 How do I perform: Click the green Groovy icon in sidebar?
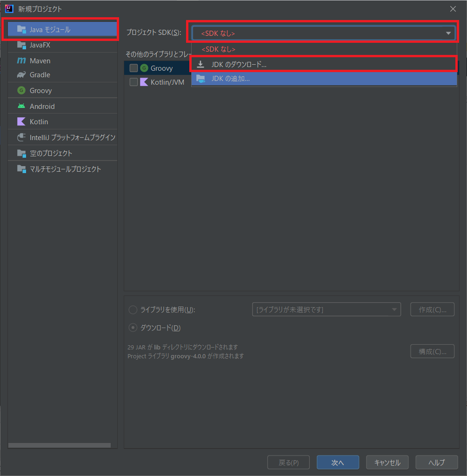tap(21, 90)
